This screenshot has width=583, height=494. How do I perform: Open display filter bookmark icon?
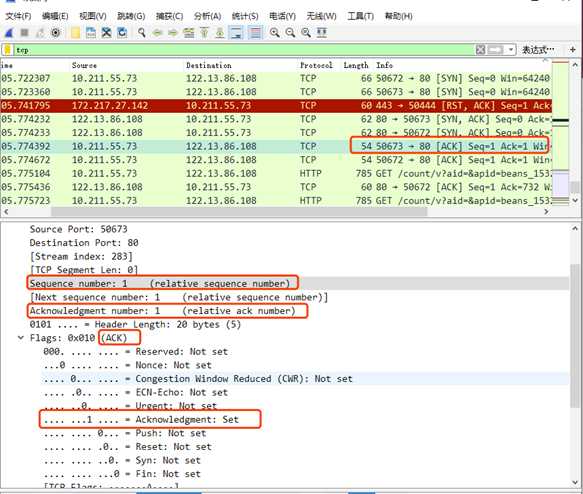8,49
